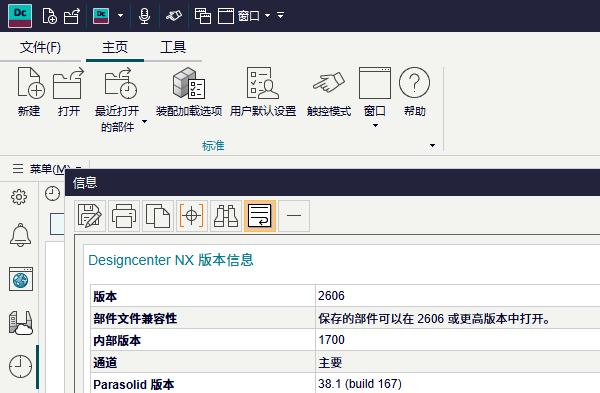Screen dimensions: 600x393
Task: Open the 菜单(M) menu
Action: [46, 168]
